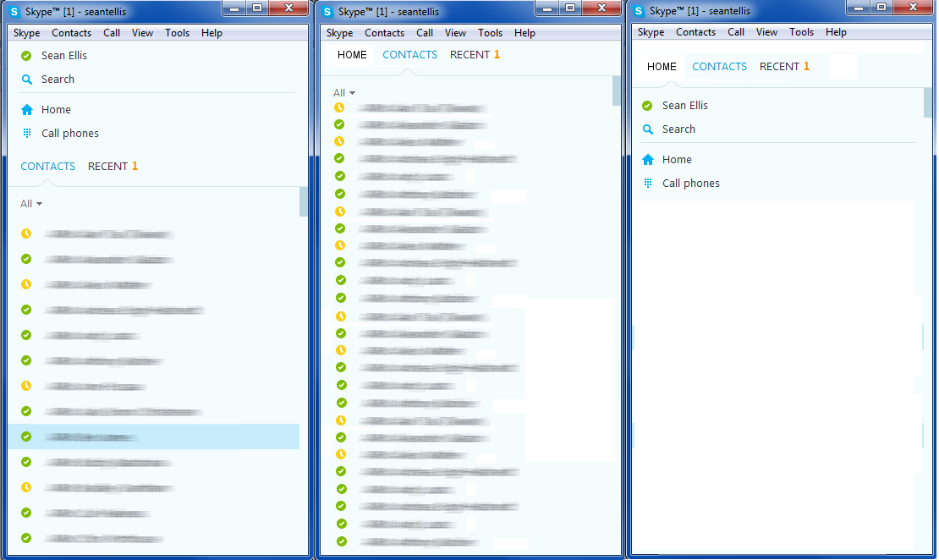The height and width of the screenshot is (560, 939).
Task: Click the Search magnifier icon in left window
Action: pyautogui.click(x=27, y=79)
